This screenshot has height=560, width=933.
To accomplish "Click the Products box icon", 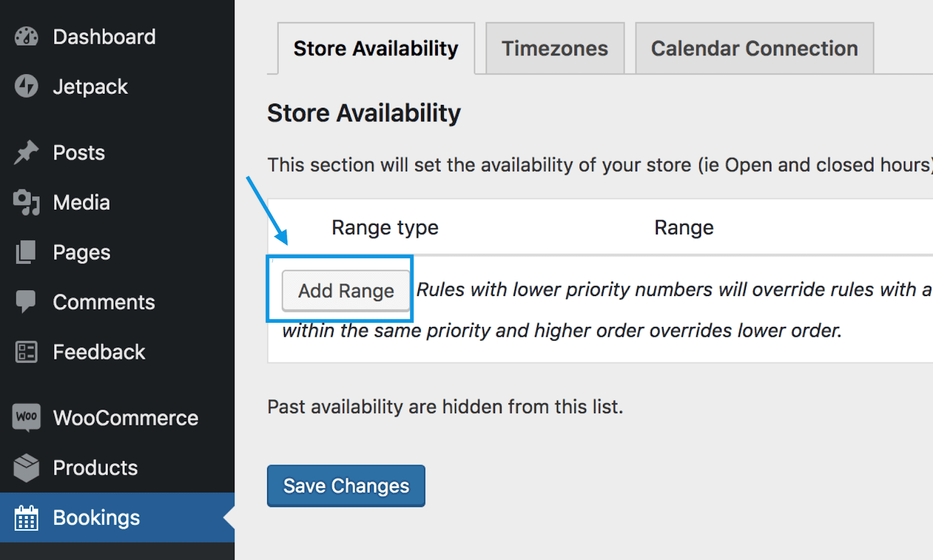I will [26, 467].
